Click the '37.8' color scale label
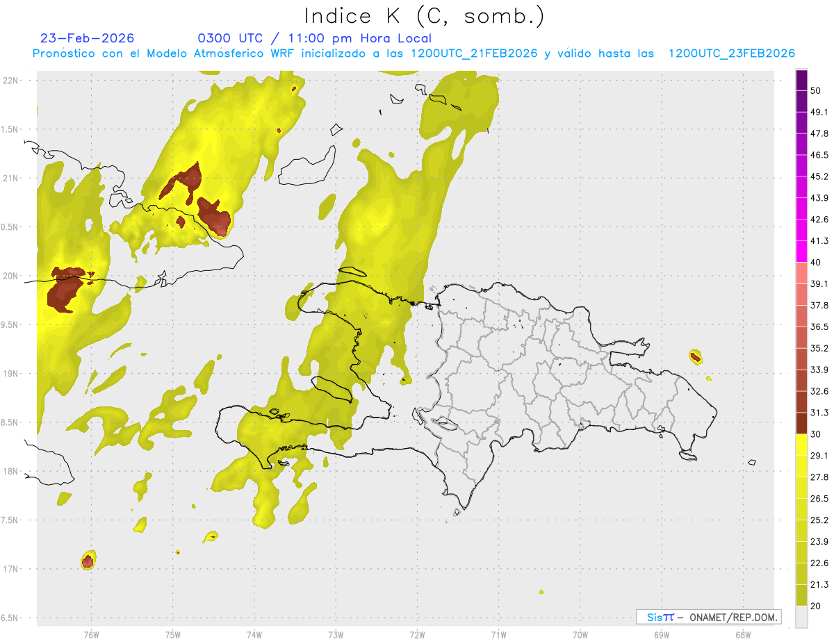Image resolution: width=834 pixels, height=644 pixels. coord(819,306)
